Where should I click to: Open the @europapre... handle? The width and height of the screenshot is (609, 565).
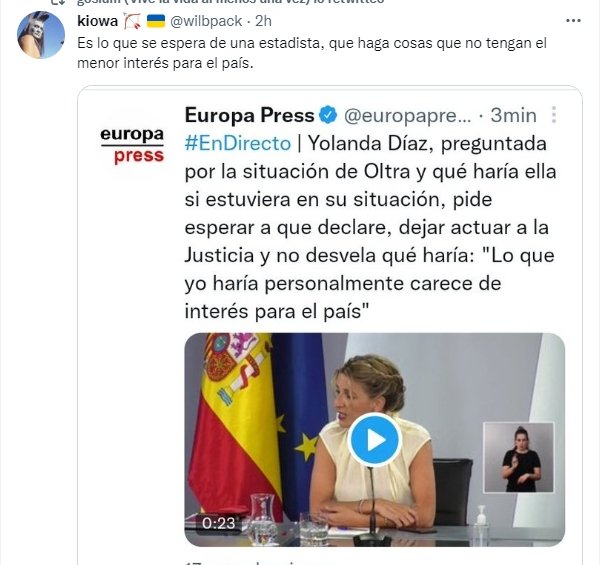pyautogui.click(x=407, y=116)
